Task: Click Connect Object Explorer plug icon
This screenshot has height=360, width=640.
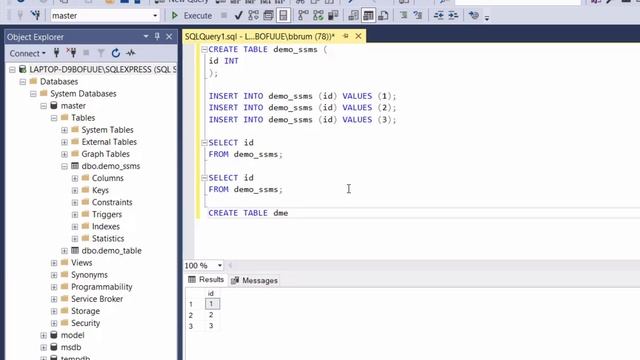Action: pos(56,53)
